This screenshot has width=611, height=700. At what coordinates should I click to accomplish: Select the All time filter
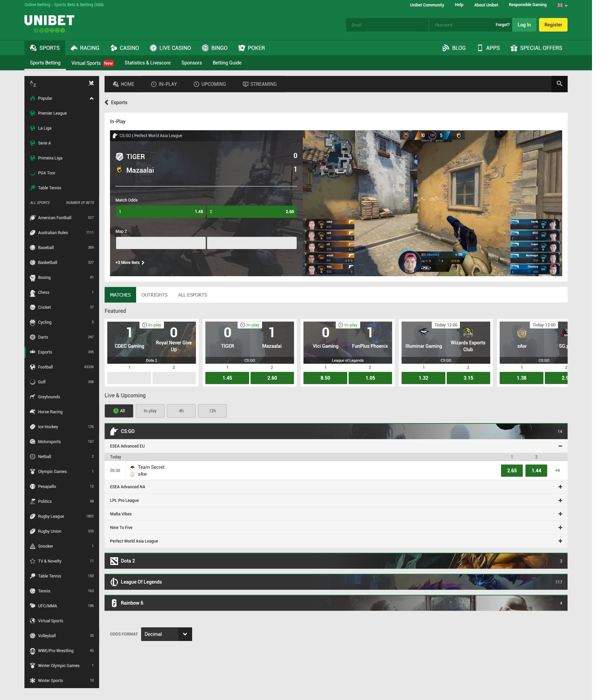coord(119,411)
